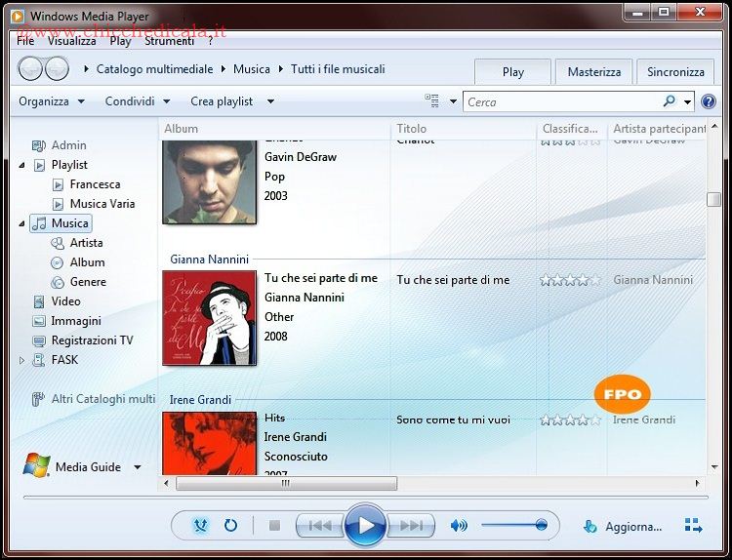Open the Organizza dropdown
Screen dimensions: 732x560
click(x=51, y=101)
